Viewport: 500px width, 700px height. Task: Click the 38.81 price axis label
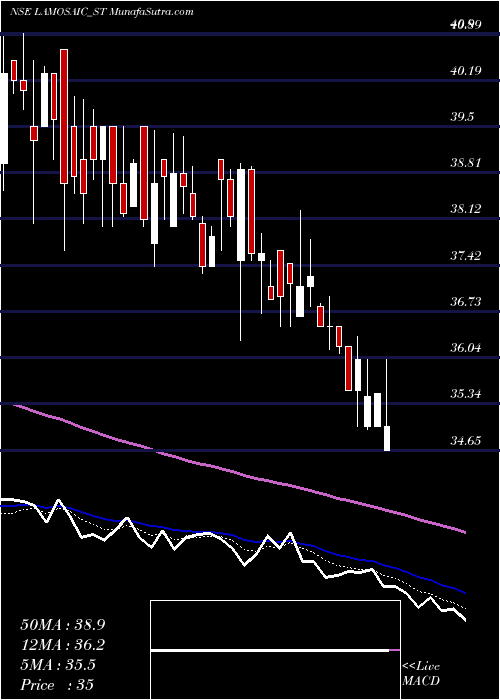coord(466,163)
